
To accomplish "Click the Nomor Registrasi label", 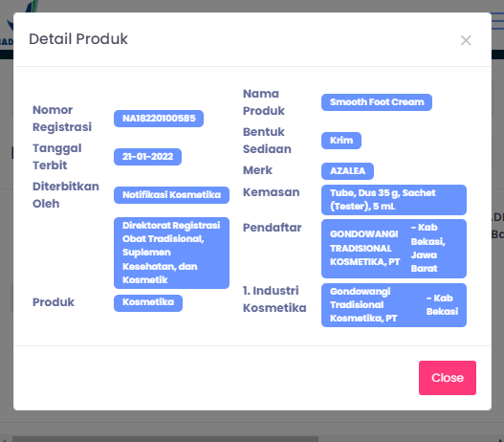I will click(x=62, y=119).
